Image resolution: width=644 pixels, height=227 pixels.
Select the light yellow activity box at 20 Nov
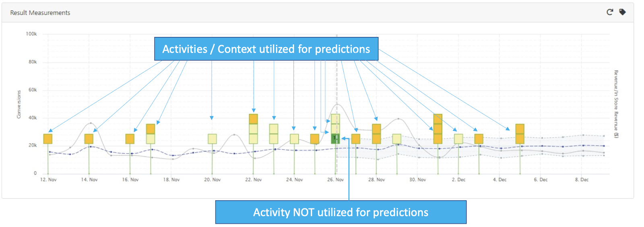(212, 139)
